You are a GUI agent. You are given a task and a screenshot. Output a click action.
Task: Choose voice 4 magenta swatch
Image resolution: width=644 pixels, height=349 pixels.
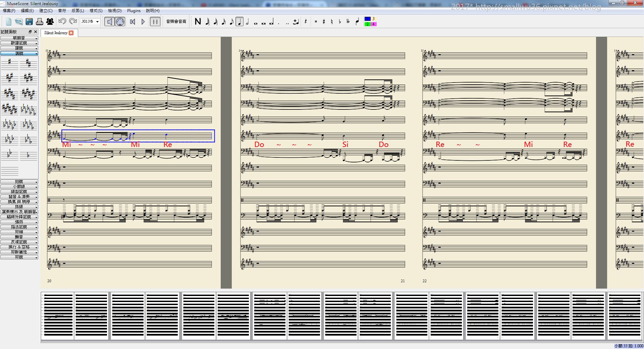tap(374, 24)
